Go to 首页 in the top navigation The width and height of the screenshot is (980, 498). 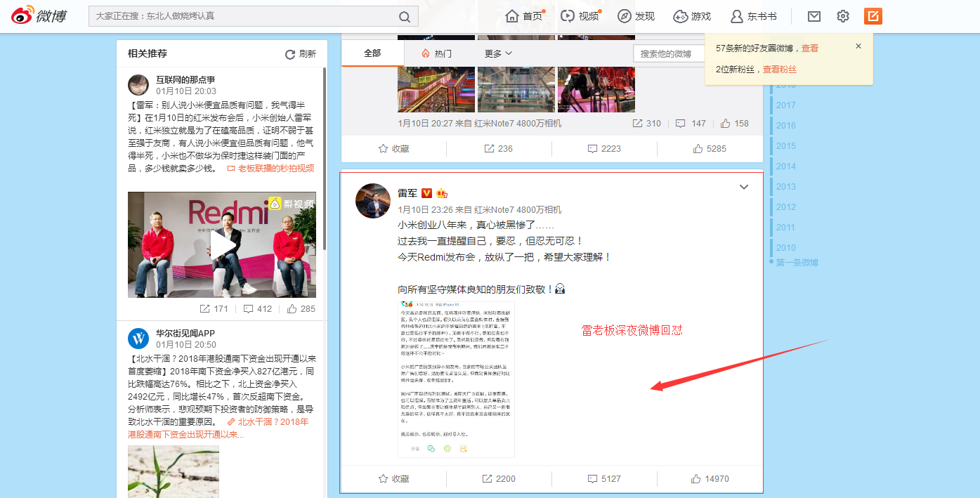525,16
